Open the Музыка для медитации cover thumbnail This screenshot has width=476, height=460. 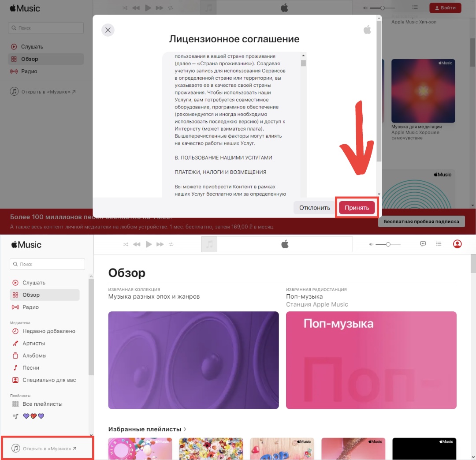pyautogui.click(x=423, y=91)
